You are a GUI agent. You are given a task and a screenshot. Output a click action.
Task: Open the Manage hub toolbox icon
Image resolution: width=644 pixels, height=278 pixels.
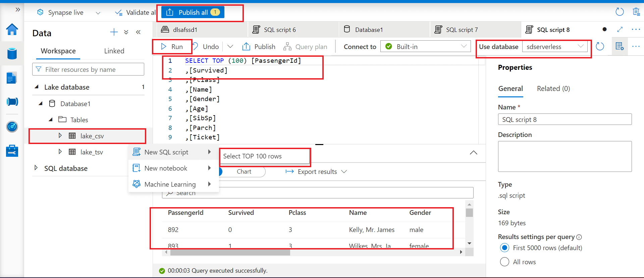[x=12, y=151]
